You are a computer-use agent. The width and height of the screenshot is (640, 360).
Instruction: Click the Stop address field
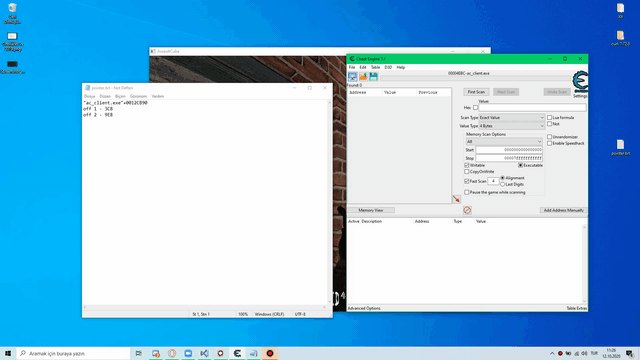point(509,158)
